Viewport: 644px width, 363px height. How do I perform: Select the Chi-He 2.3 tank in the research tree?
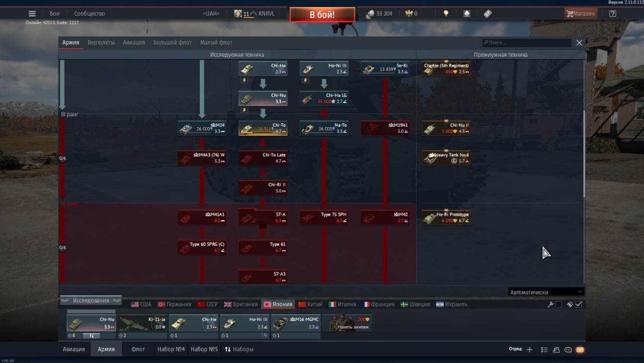(263, 69)
